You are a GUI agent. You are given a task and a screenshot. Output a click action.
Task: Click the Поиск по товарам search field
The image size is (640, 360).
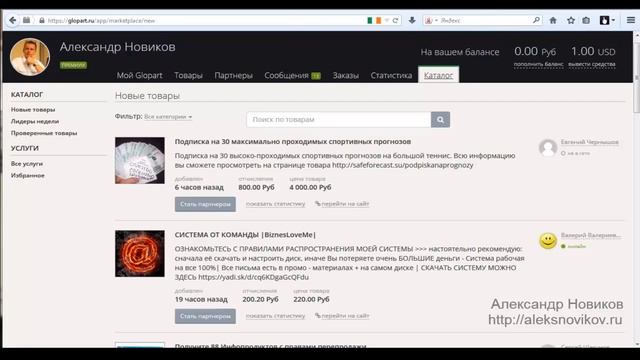(338, 120)
